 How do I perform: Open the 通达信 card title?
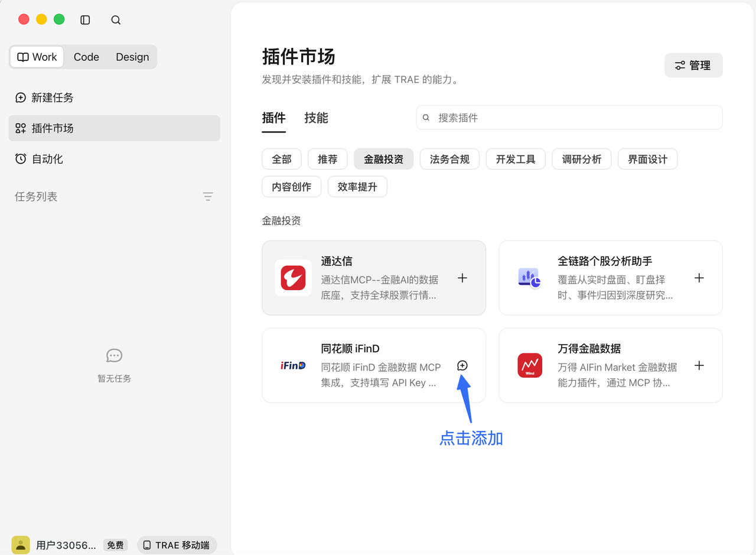point(337,261)
